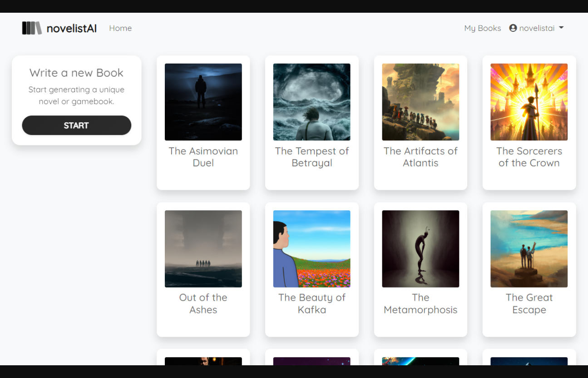Screen dimensions: 588x378
Task: Open The Great Escape cover image
Action: pos(529,249)
